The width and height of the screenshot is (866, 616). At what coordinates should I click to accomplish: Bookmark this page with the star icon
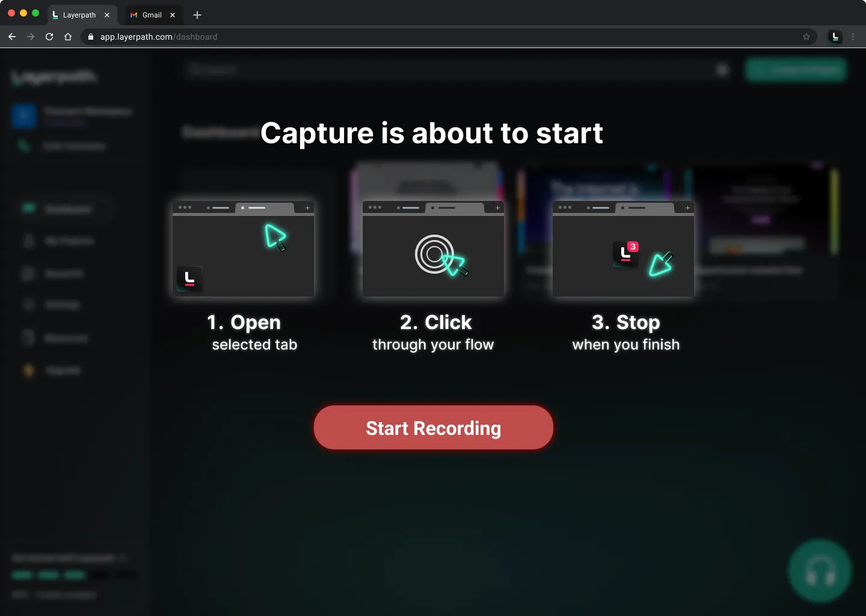tap(806, 37)
